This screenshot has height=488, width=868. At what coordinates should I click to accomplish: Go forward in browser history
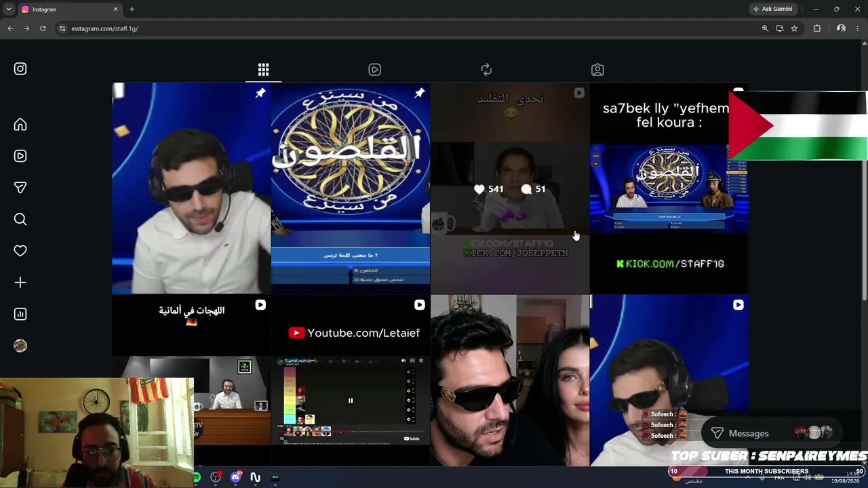click(26, 28)
